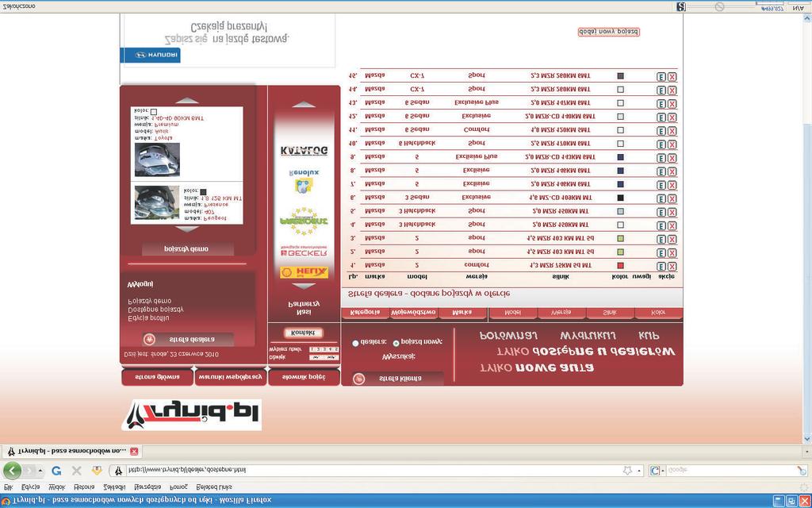812x508 pixels.
Task: Click the Shell Helix partner logo
Action: [304, 273]
